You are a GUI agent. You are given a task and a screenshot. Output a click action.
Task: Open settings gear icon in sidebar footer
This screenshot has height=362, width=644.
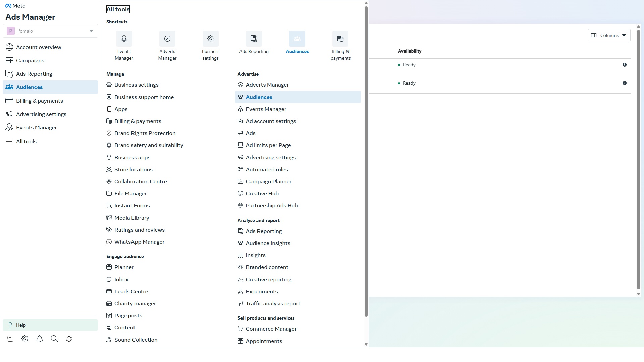click(x=25, y=339)
